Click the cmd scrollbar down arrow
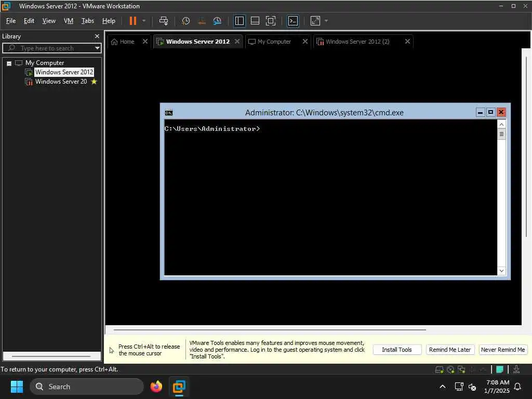532x399 pixels. 501,271
